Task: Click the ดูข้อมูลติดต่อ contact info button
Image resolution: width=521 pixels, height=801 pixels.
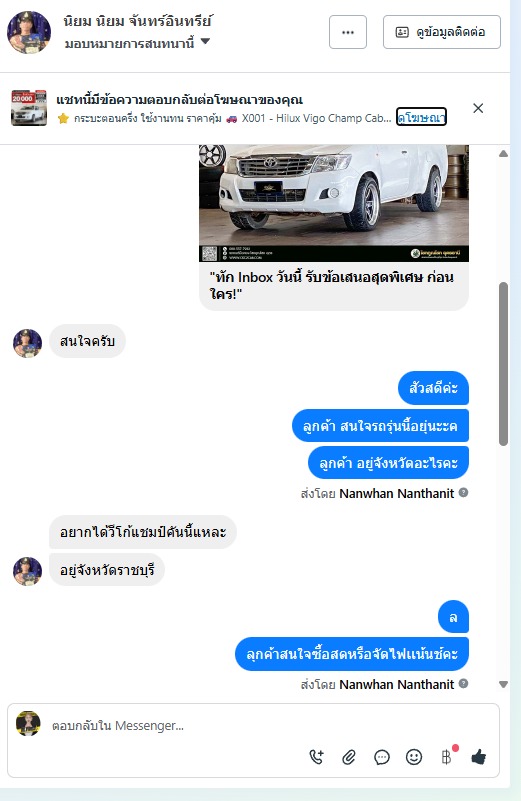Action: pyautogui.click(x=442, y=32)
